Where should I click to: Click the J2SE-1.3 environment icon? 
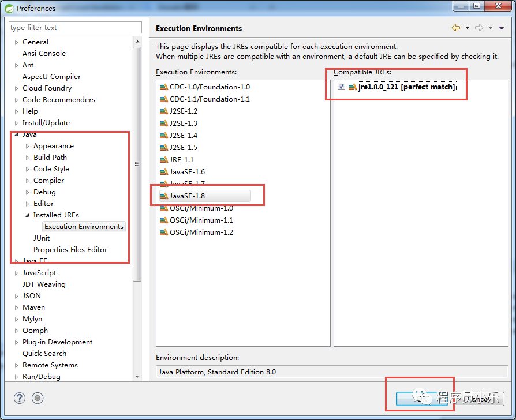click(x=163, y=123)
